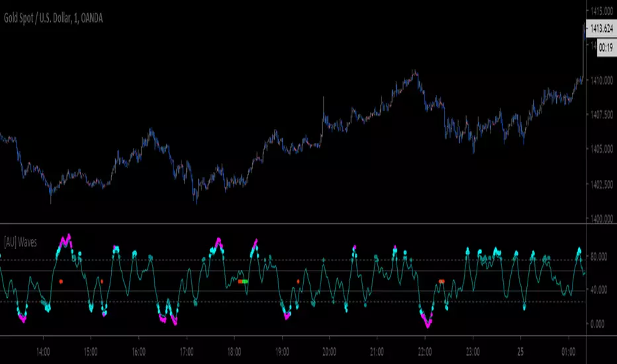Click the current price label 1413.624
Viewport: 617px width, 364px height.
pyautogui.click(x=601, y=28)
